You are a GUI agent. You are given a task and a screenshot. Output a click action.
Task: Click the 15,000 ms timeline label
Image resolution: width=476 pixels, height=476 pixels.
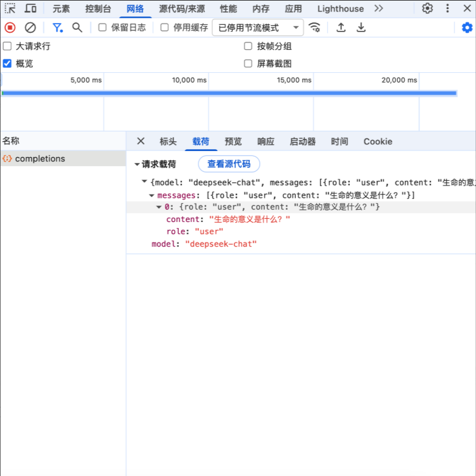coord(294,80)
